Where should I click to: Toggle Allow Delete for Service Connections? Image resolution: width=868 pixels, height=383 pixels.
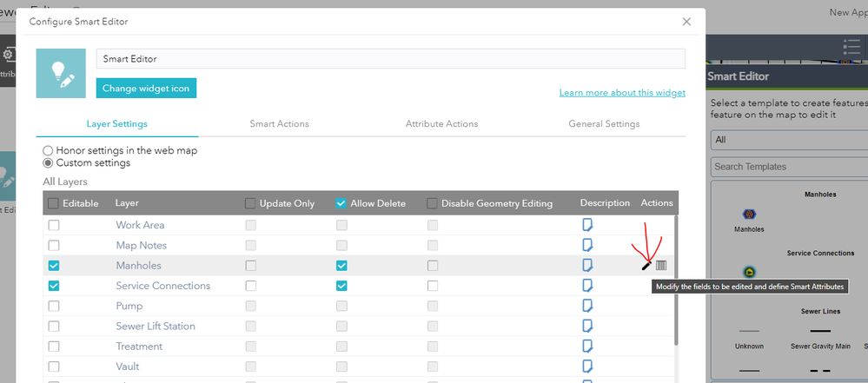341,286
